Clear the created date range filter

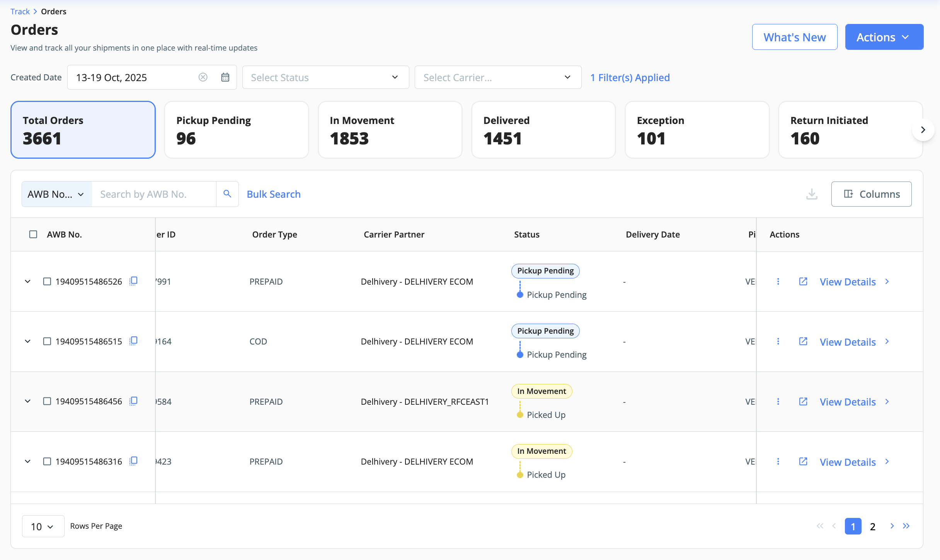(x=203, y=77)
